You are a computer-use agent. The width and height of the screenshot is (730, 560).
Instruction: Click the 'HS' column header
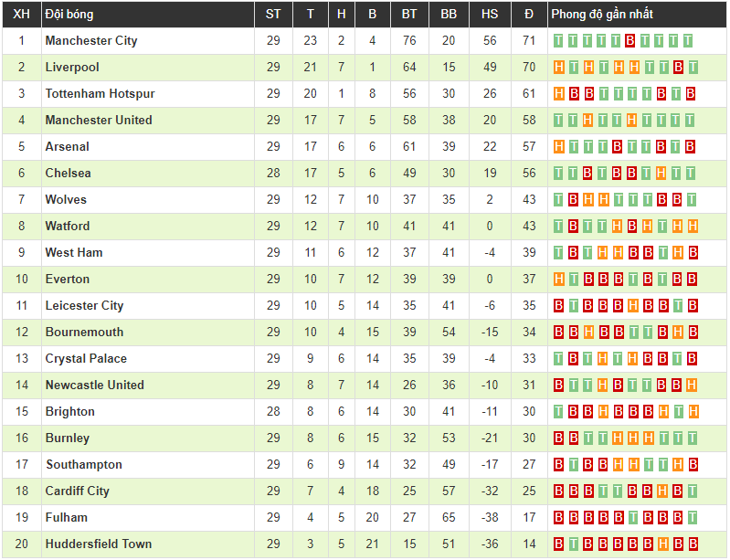(490, 15)
